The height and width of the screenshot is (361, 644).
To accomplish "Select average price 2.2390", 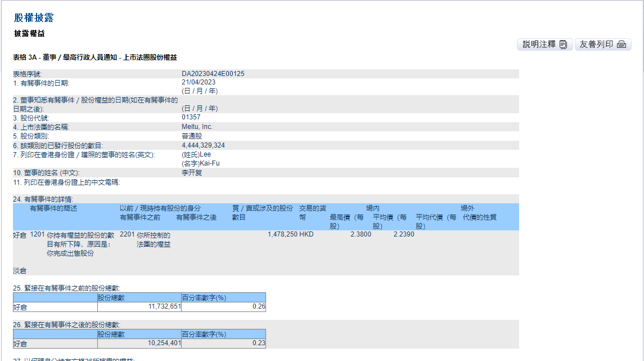I will point(404,234).
